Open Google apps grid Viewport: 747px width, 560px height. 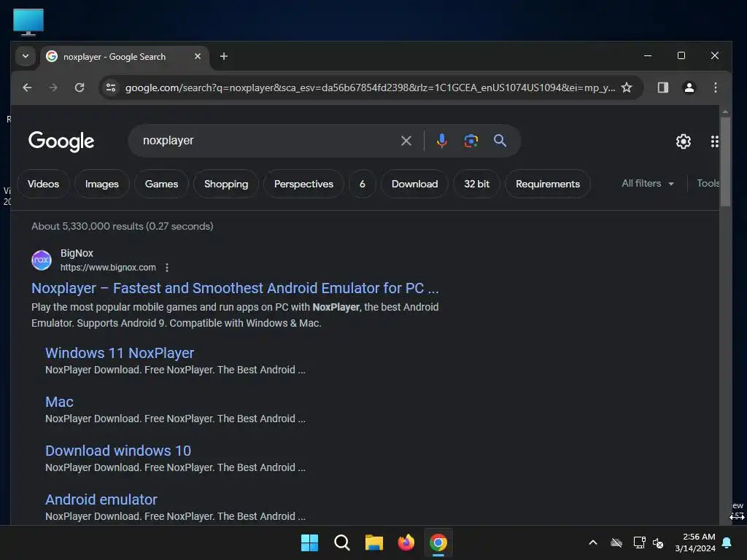(714, 141)
